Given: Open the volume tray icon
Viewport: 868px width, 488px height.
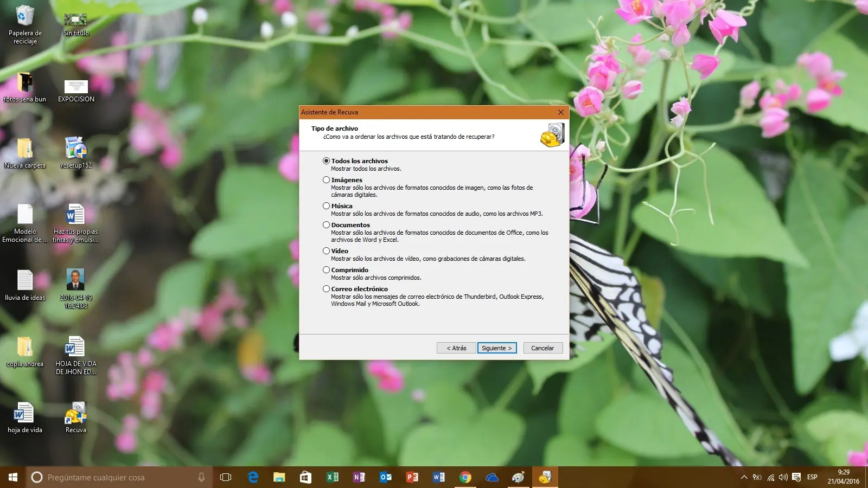Looking at the screenshot, I should pos(783,477).
